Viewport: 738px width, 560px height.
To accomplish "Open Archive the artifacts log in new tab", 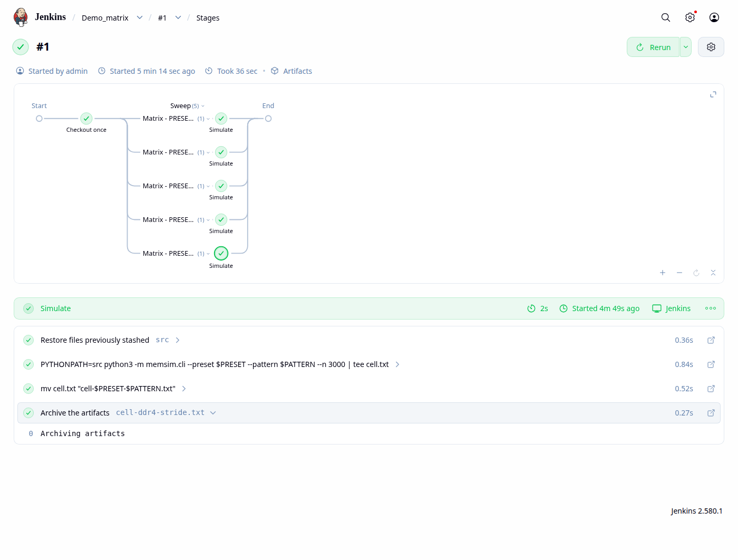I will pos(711,413).
